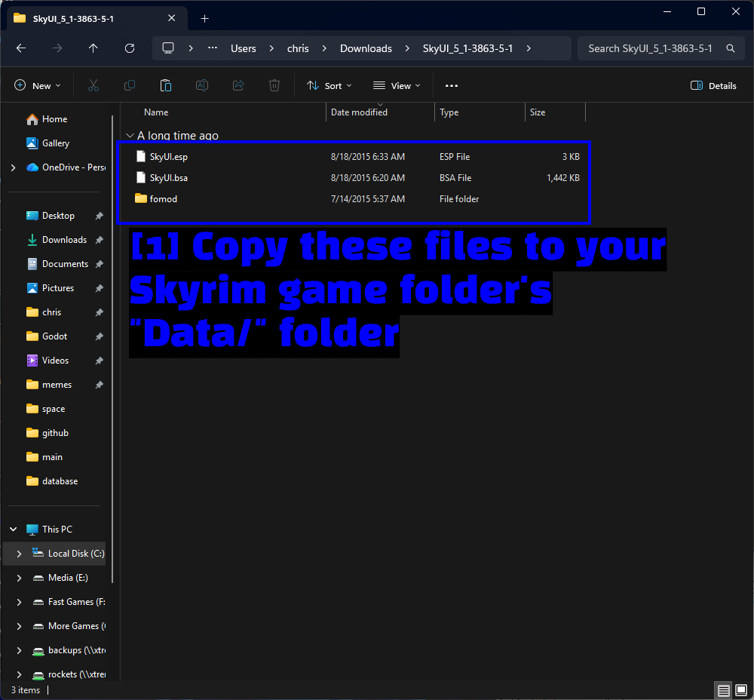The image size is (754, 700).
Task: Open the View dropdown
Action: coord(397,86)
